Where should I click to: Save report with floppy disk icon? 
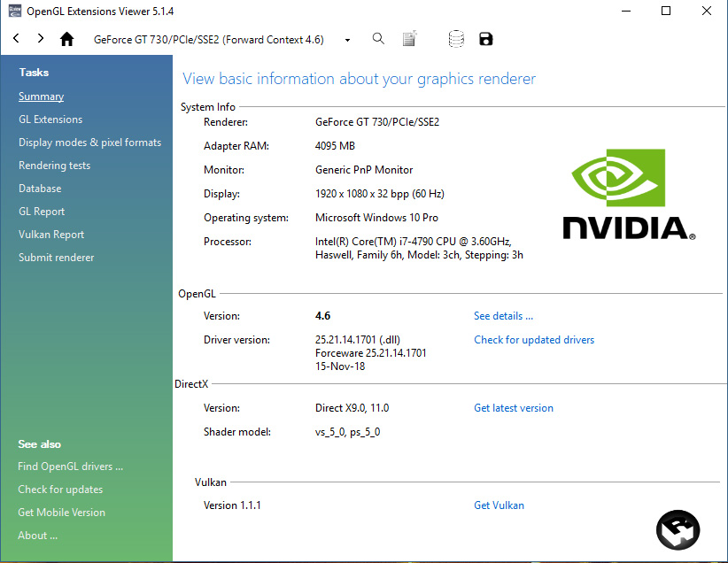485,39
